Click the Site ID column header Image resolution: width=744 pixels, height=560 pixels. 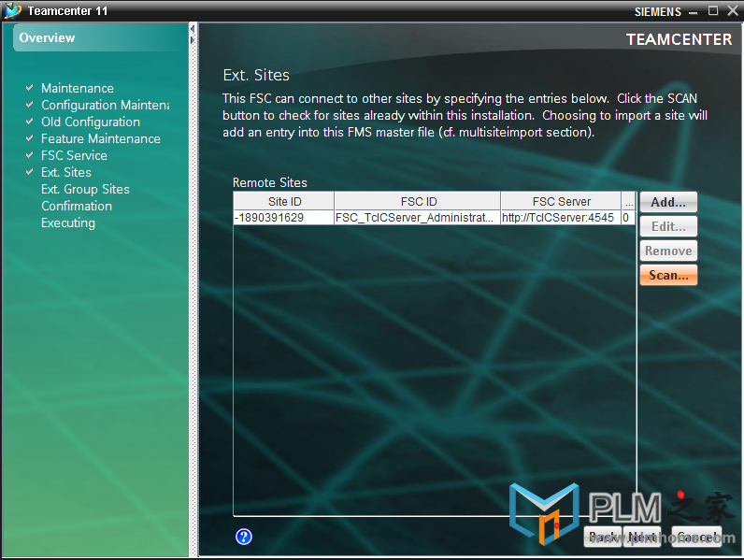(x=284, y=201)
